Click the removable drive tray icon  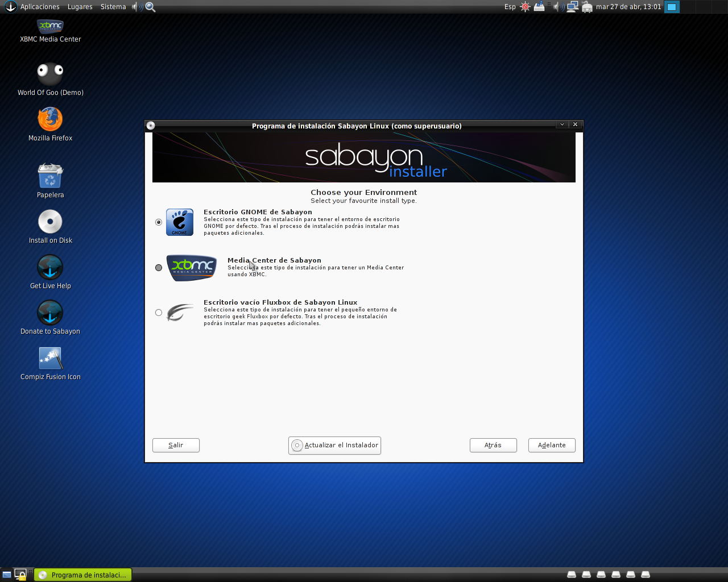(x=587, y=7)
